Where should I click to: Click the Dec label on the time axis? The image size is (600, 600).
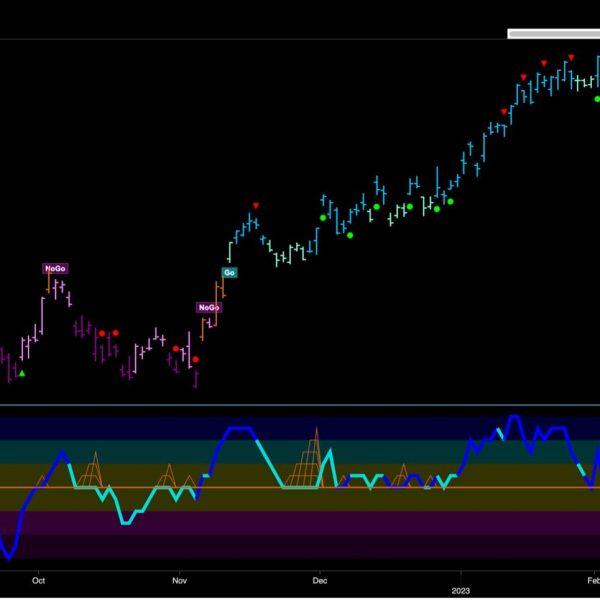320,579
